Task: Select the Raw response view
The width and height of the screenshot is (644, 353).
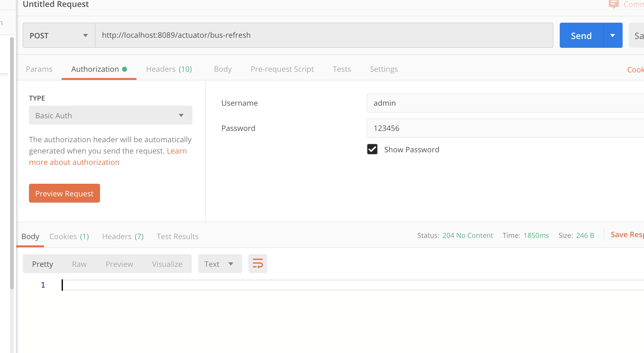Action: pyautogui.click(x=79, y=264)
